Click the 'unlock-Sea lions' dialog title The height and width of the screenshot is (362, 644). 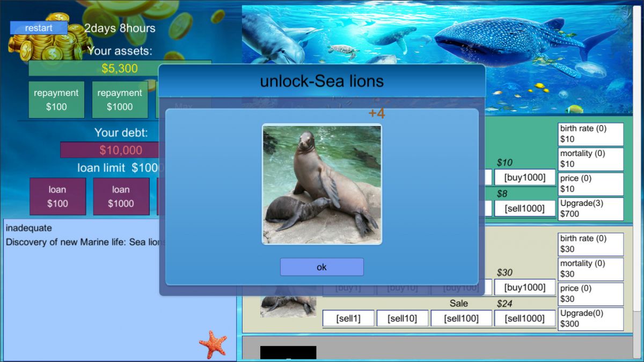tap(322, 81)
